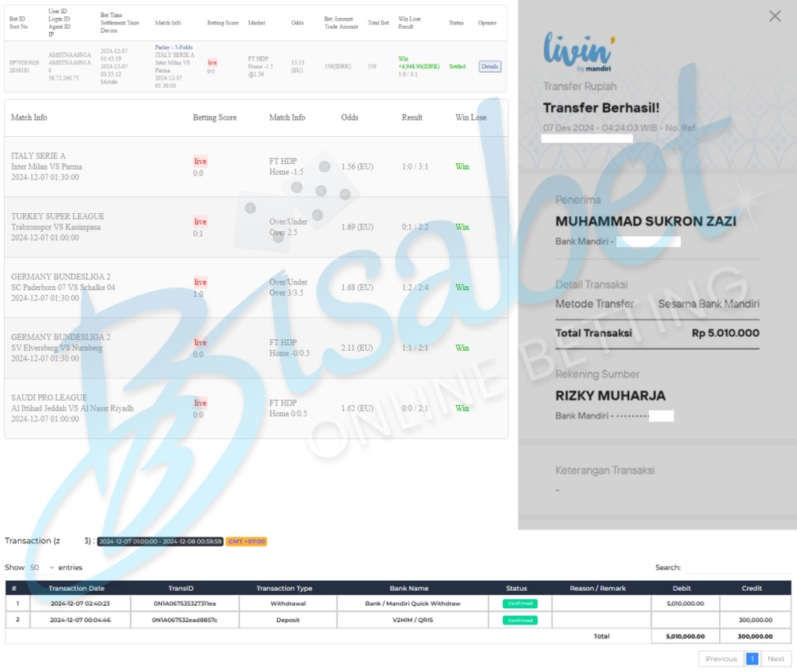797x672 pixels.
Task: Click the live badge for SV Elversberg VS Nurnberg
Action: coord(200,343)
